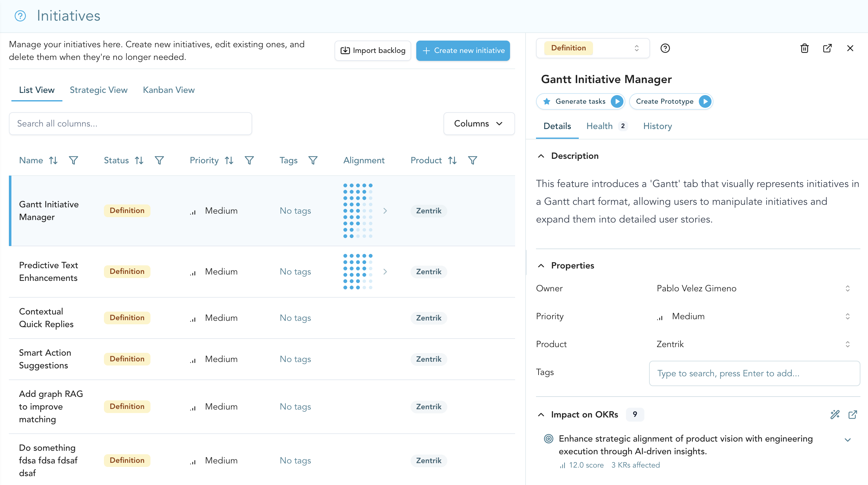Click Create new initiative button
868x485 pixels.
pyautogui.click(x=463, y=51)
